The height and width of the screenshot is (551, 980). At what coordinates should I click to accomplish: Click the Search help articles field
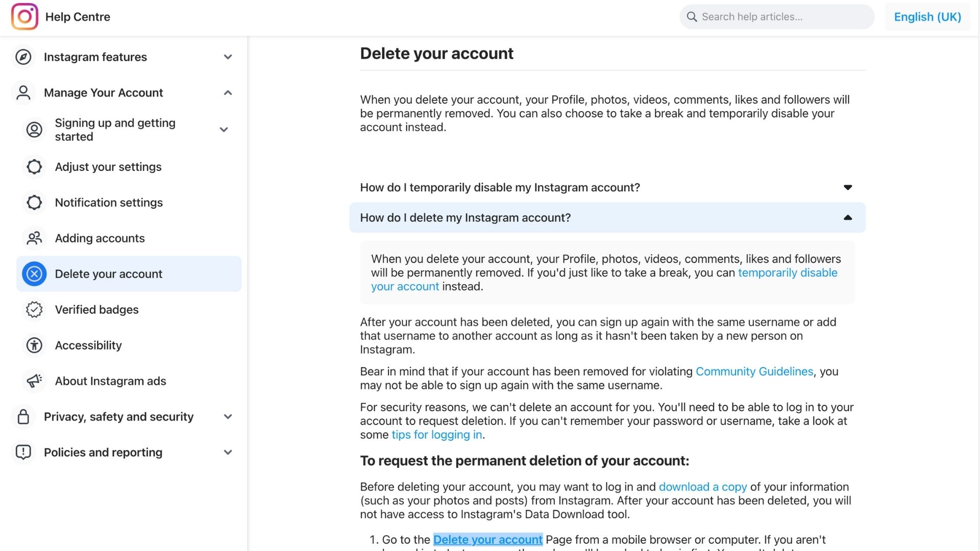point(777,17)
